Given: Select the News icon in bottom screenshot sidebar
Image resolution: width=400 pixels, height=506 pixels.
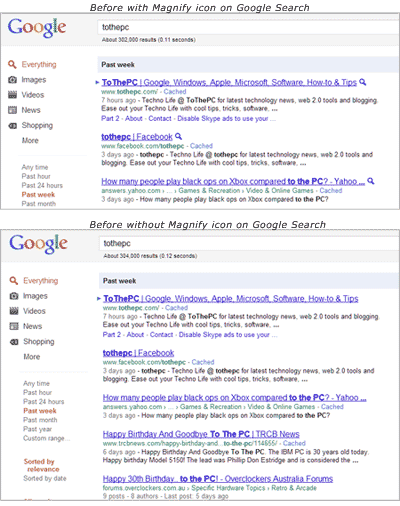Looking at the screenshot, I should (x=14, y=326).
